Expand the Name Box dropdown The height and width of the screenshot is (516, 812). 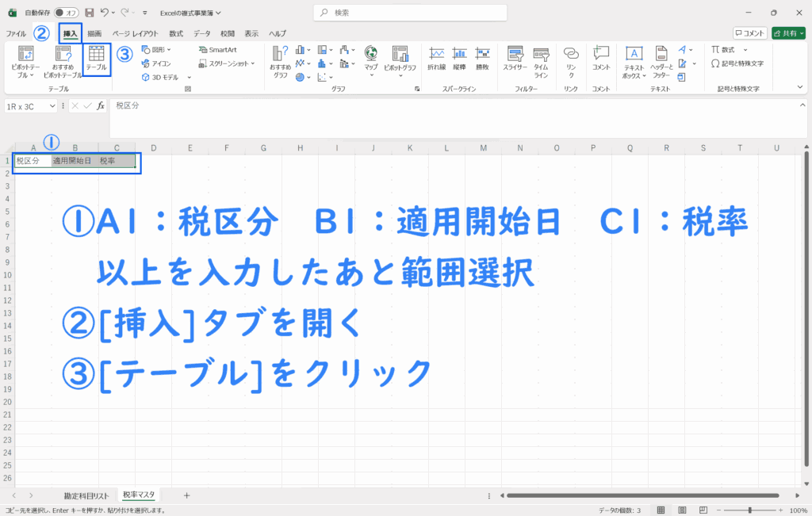53,105
